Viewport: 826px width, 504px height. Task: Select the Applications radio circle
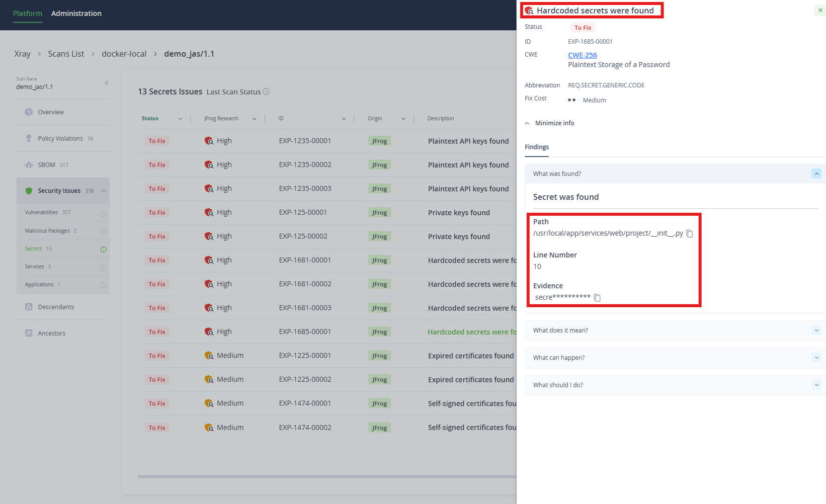click(103, 285)
